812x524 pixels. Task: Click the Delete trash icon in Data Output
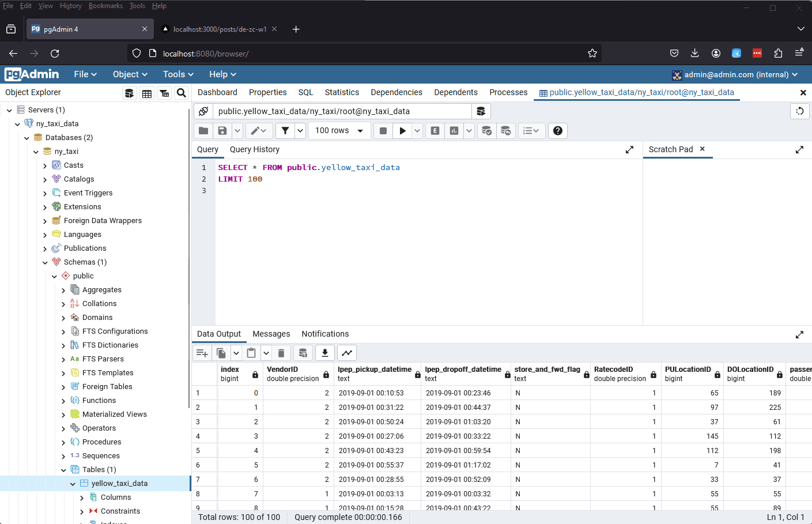281,353
